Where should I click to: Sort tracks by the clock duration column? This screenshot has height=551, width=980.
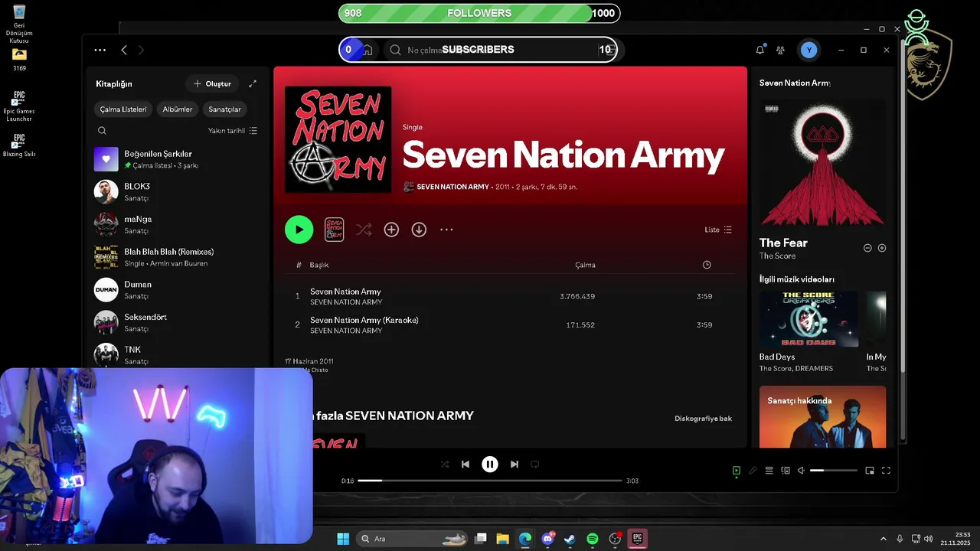(x=707, y=265)
